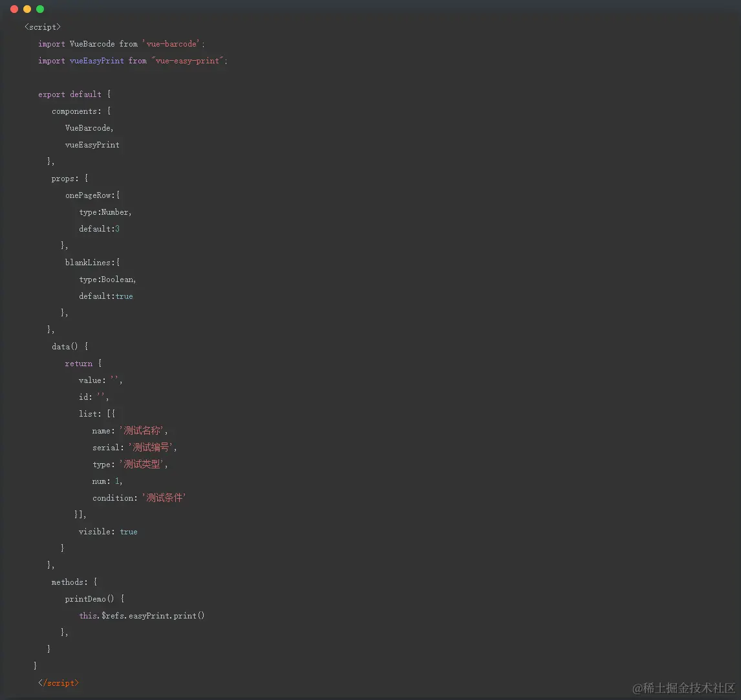This screenshot has width=741, height=700.
Task: Click the 'return {' line
Action: pos(83,363)
